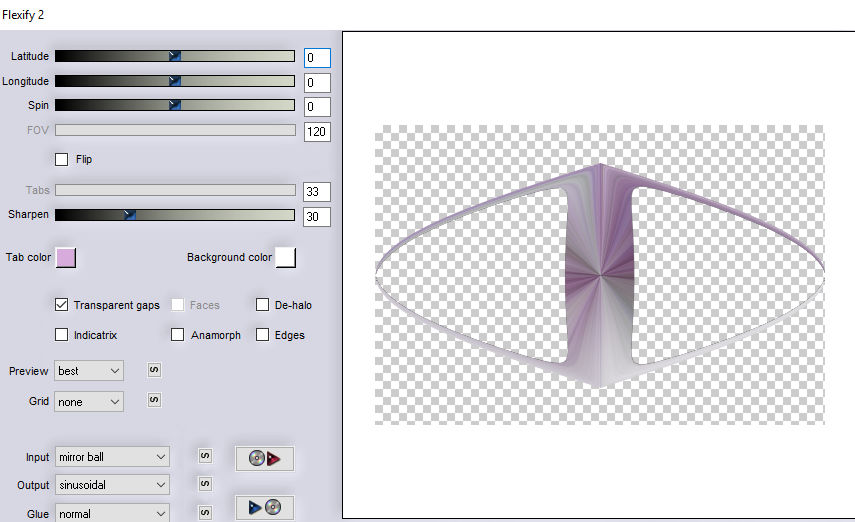Click the Latitude slider handle
Viewport: 855px width, 522px height.
174,56
